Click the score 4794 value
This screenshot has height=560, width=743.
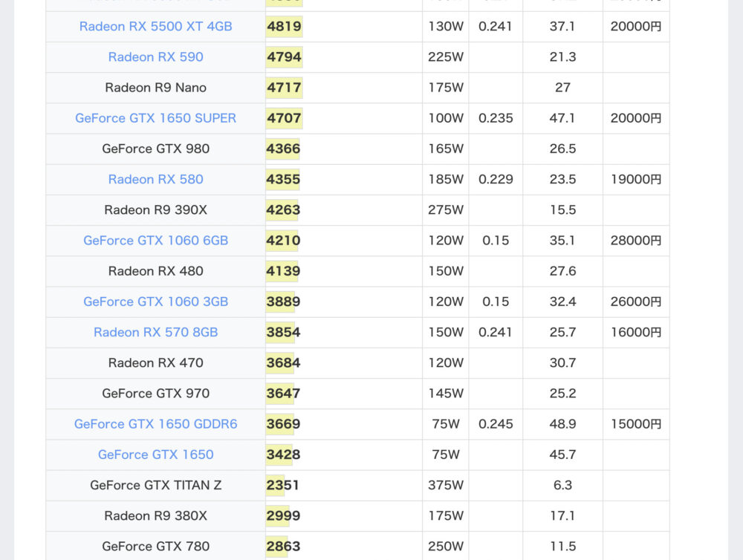coord(284,57)
